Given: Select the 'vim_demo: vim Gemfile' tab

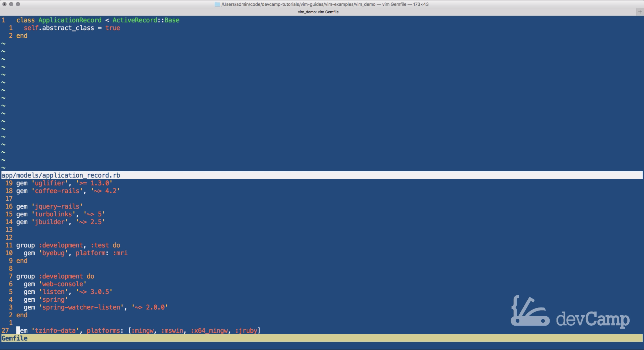Looking at the screenshot, I should (x=318, y=12).
